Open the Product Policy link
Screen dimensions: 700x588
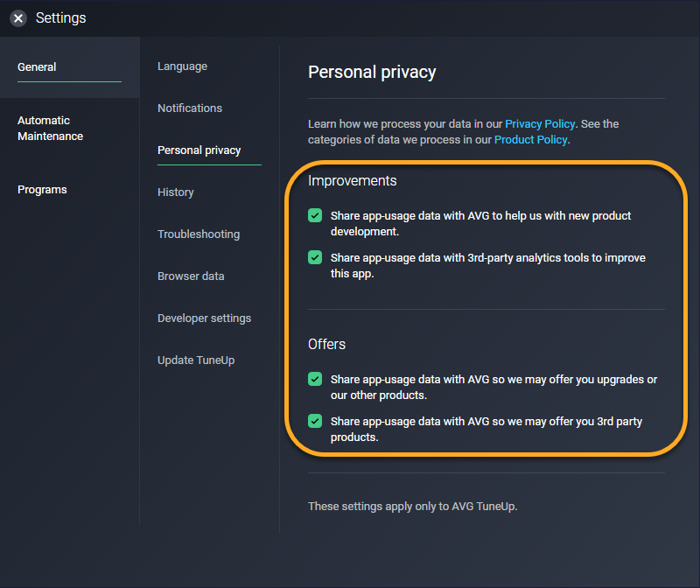click(530, 140)
